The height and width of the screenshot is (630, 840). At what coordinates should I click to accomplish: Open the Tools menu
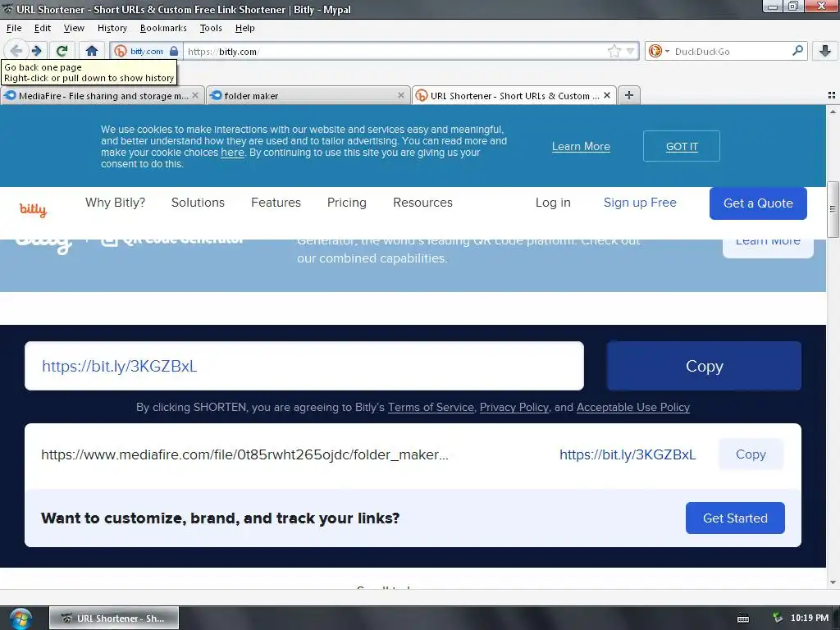pos(211,28)
